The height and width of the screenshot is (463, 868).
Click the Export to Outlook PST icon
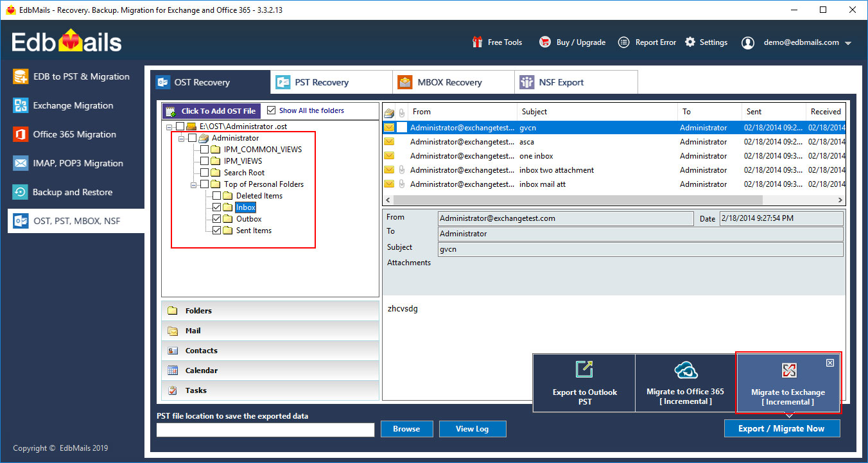click(x=584, y=369)
